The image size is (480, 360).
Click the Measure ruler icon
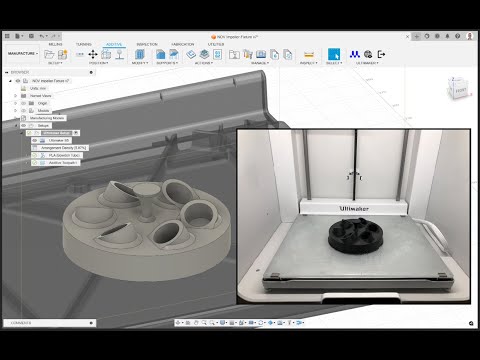pyautogui.click(x=309, y=54)
